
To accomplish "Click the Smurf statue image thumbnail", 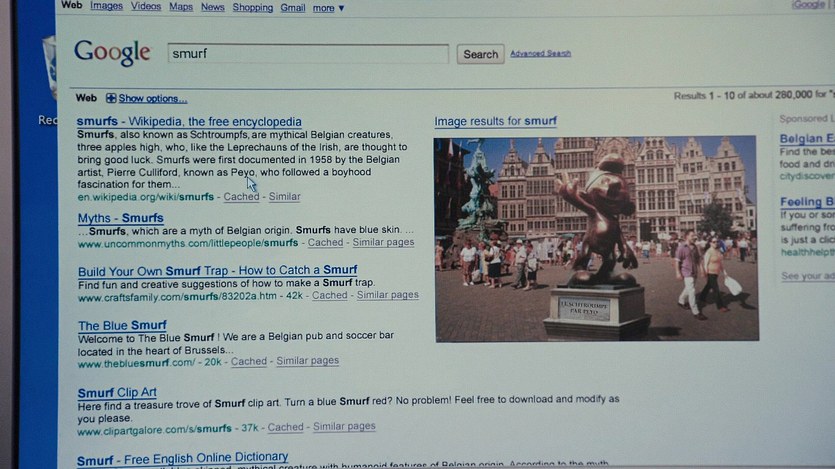I will [595, 238].
